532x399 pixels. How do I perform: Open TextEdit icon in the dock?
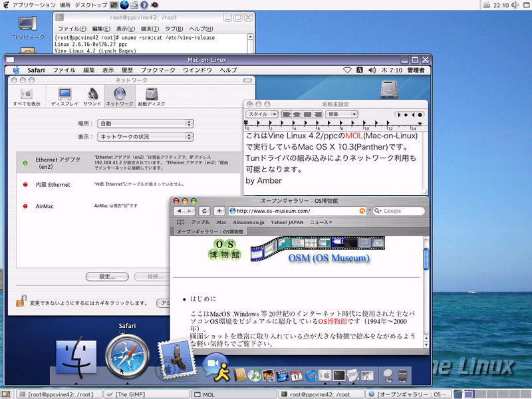353,375
